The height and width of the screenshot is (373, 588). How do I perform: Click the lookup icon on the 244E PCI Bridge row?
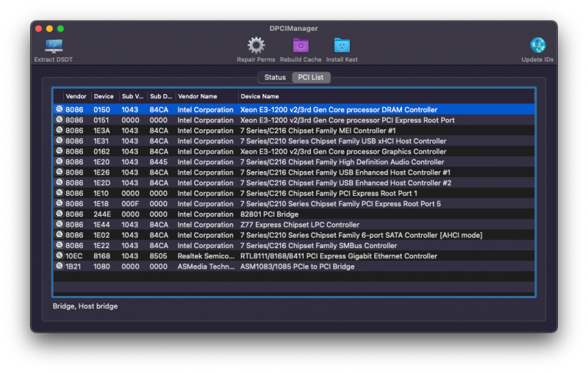[x=60, y=214]
